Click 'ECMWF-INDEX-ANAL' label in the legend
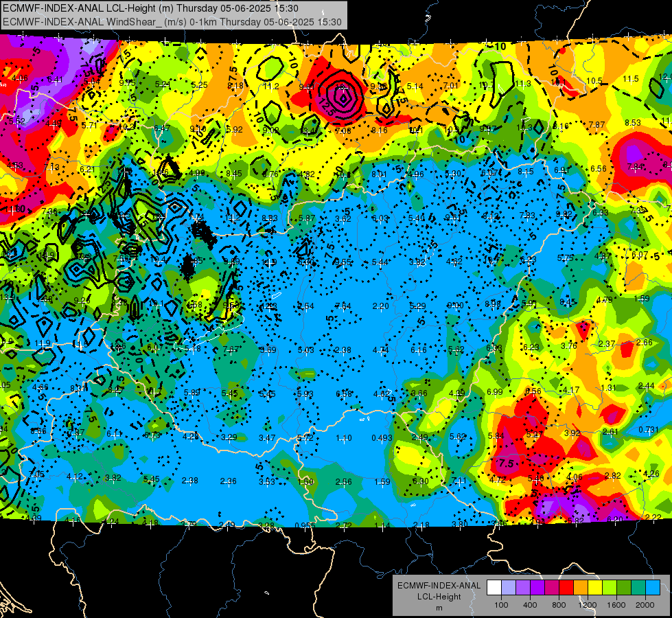 [439, 586]
